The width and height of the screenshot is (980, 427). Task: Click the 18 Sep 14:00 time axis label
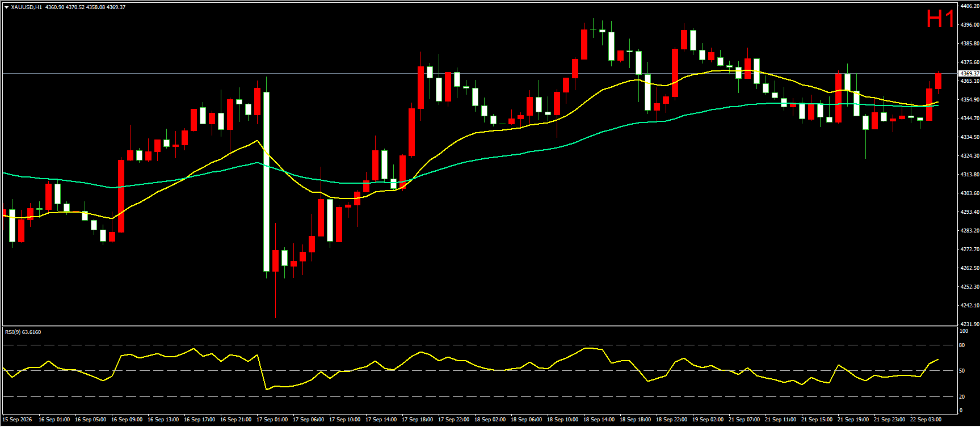[x=599, y=420]
